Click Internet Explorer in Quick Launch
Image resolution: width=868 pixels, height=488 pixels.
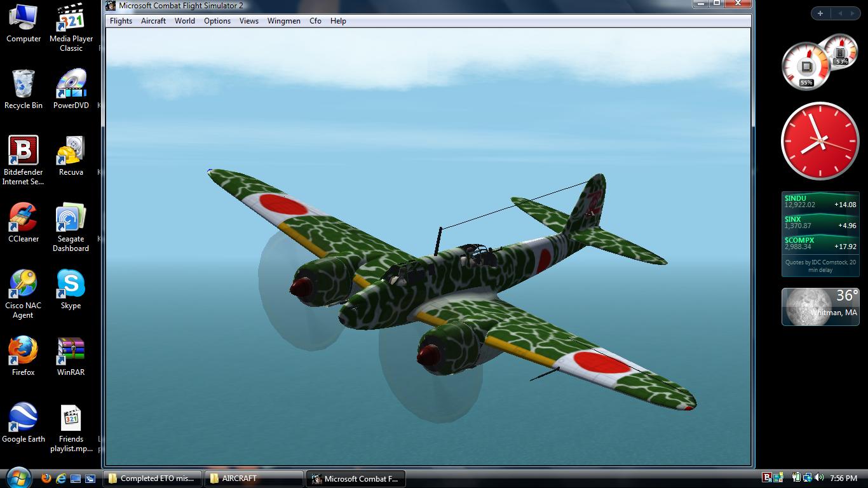tap(61, 478)
